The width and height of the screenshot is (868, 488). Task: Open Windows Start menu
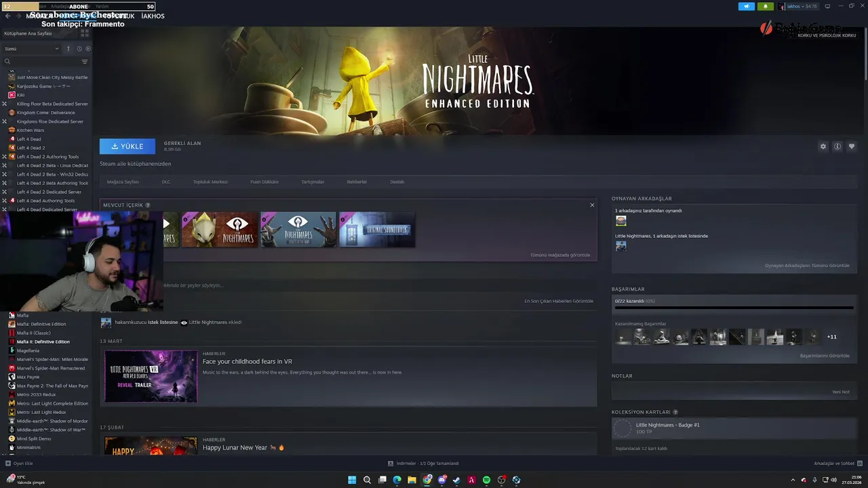pos(352,480)
